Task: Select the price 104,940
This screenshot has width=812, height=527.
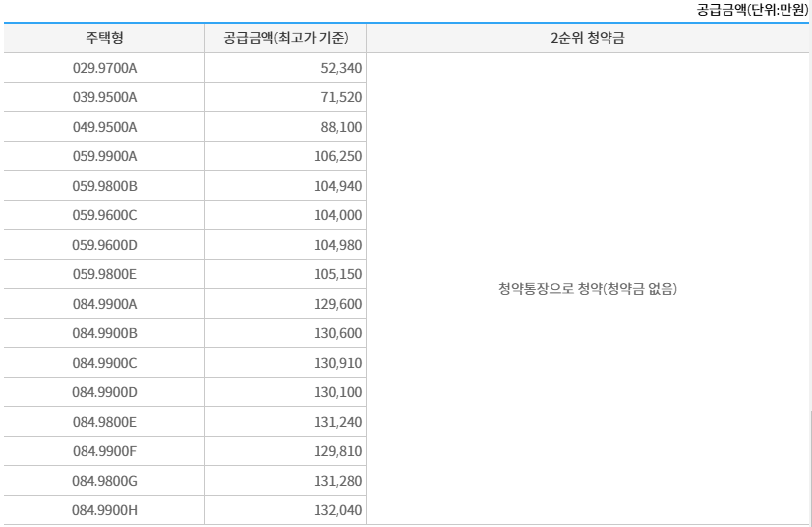Action: pyautogui.click(x=337, y=186)
